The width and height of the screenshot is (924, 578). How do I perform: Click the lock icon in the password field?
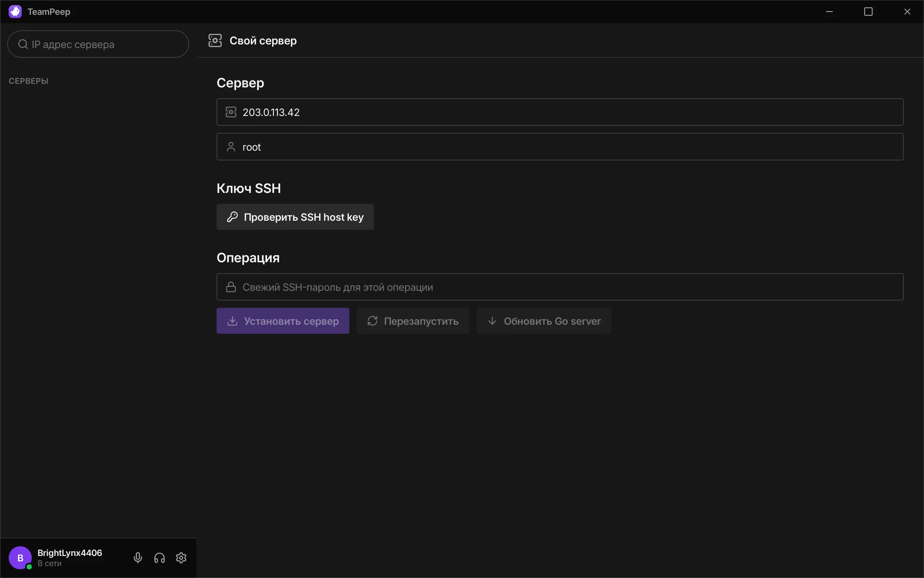[x=231, y=287]
